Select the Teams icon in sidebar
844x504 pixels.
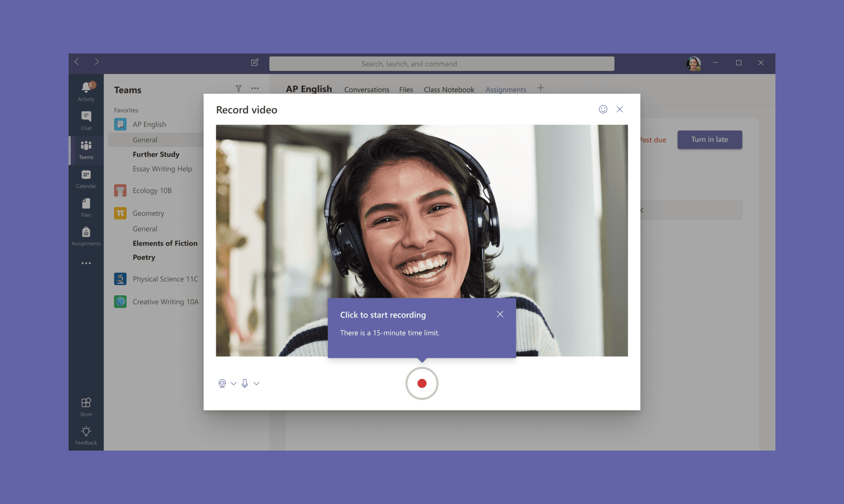(x=86, y=149)
